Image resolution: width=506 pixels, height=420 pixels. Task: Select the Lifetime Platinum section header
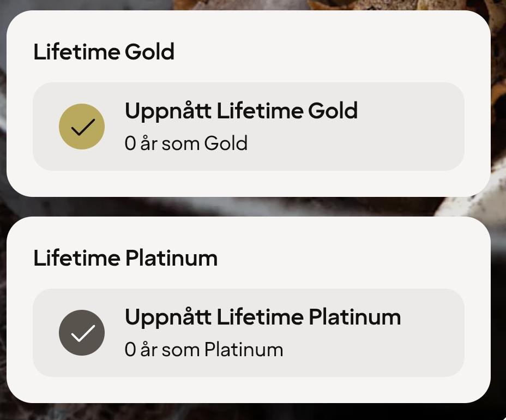(125, 257)
